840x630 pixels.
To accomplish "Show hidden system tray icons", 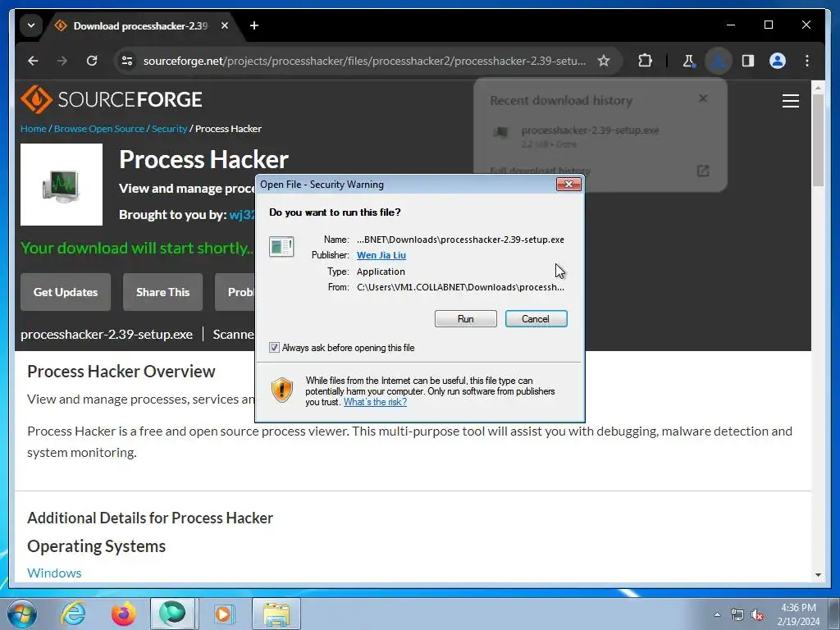I will [717, 614].
